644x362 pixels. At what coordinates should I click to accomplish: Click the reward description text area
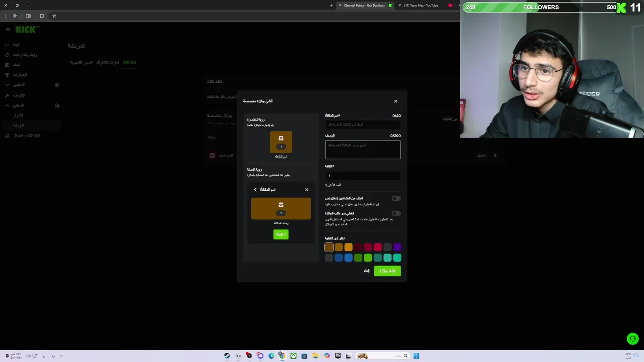point(363,150)
